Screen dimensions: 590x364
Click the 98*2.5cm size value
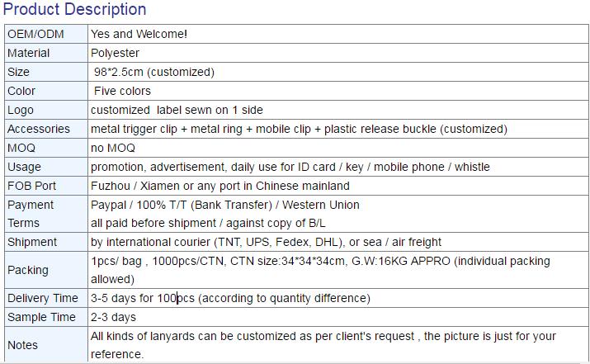pyautogui.click(x=154, y=72)
